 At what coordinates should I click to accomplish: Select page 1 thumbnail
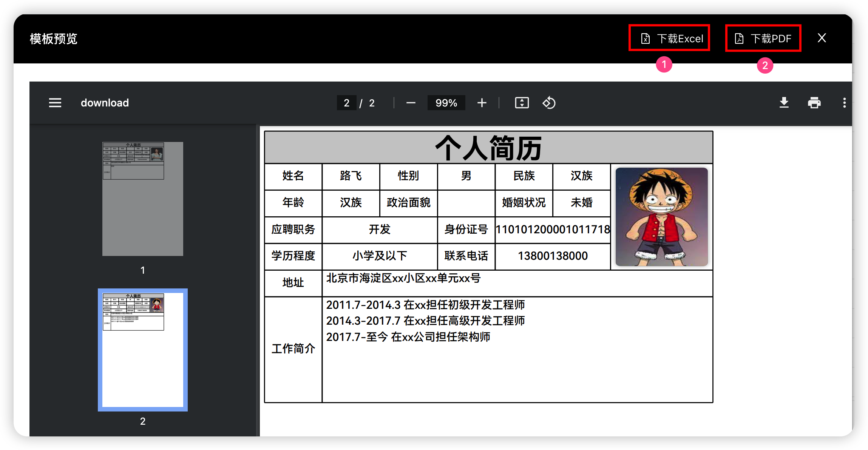click(143, 199)
